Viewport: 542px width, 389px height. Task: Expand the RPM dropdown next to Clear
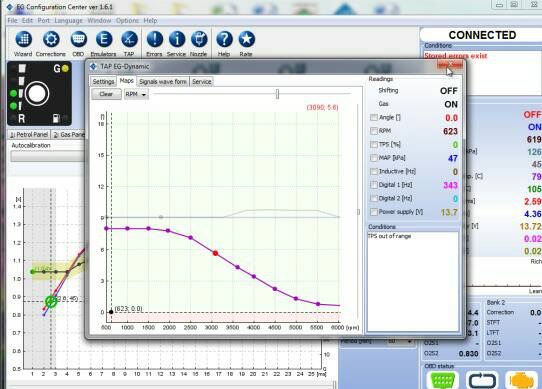point(136,94)
